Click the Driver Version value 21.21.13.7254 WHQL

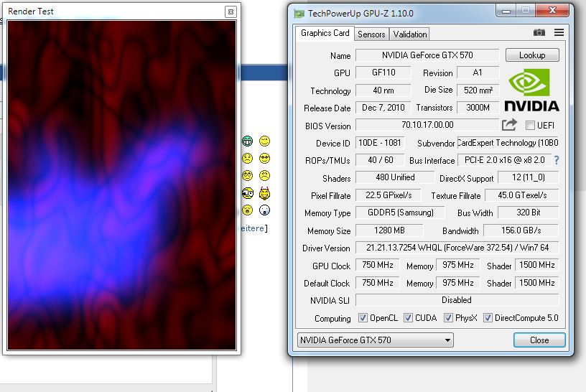pos(457,248)
